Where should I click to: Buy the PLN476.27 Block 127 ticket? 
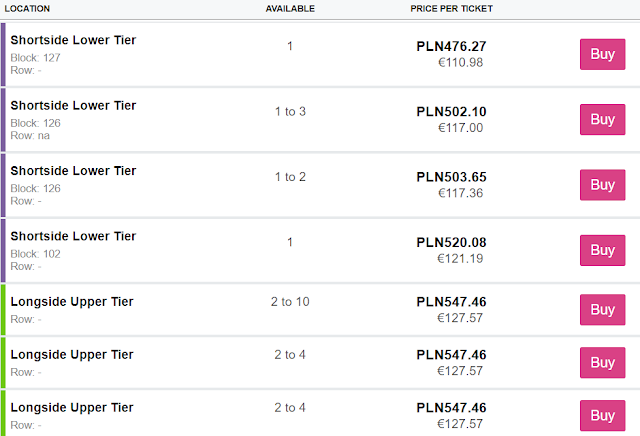tap(602, 54)
